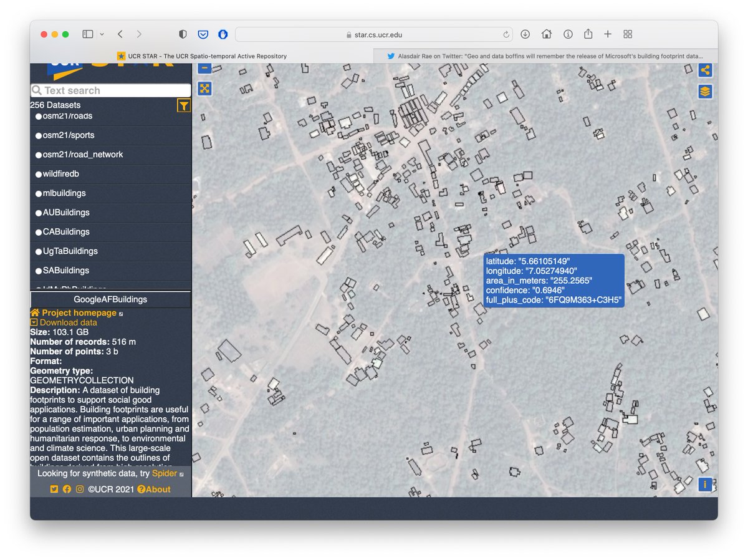The width and height of the screenshot is (748, 560).
Task: Click the privacy shield icon in Safari toolbar
Action: click(x=183, y=34)
